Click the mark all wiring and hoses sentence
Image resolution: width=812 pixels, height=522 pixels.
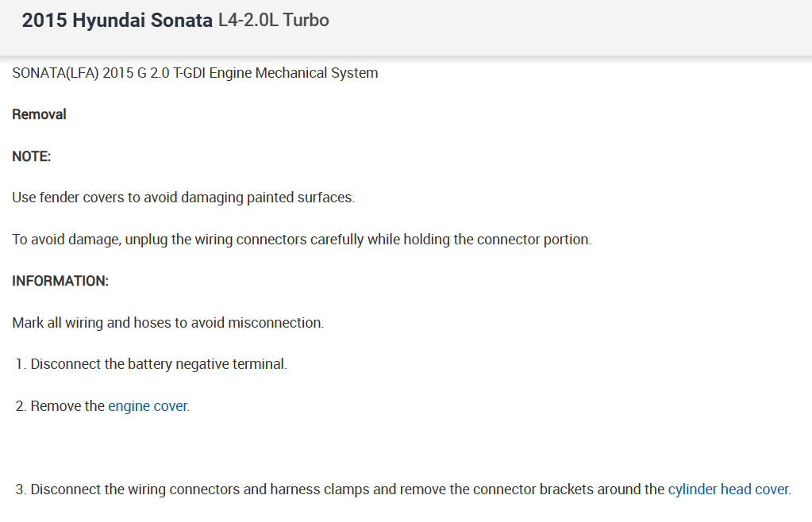(168, 323)
